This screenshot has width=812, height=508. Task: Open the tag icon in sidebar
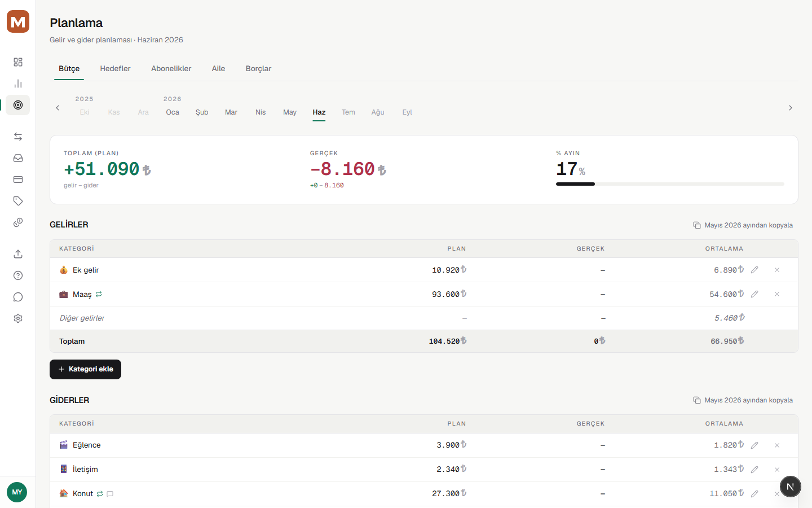[18, 201]
